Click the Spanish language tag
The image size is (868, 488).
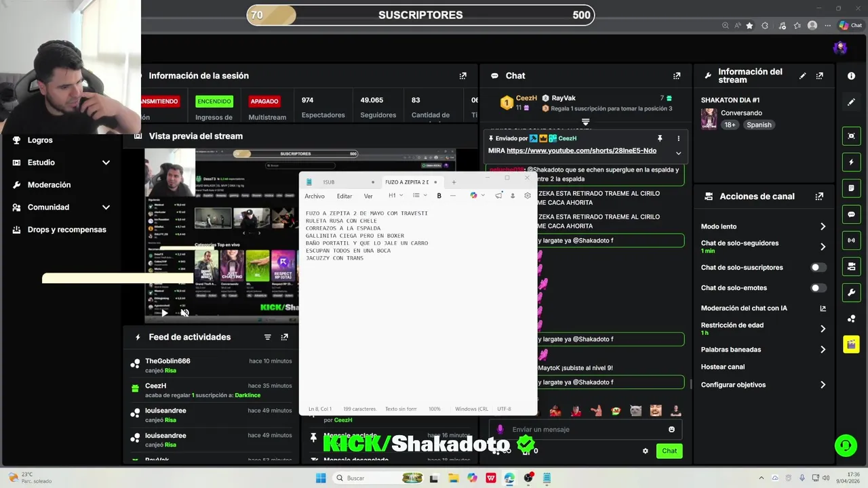pos(759,125)
